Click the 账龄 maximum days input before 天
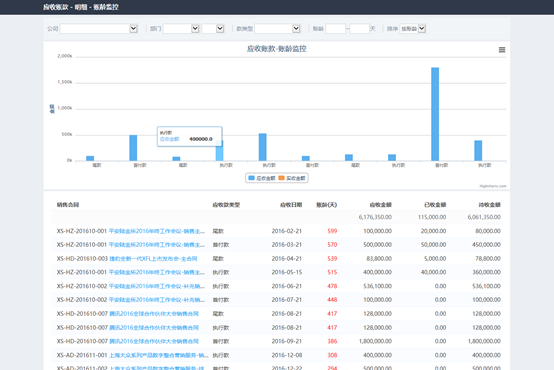 coord(359,29)
